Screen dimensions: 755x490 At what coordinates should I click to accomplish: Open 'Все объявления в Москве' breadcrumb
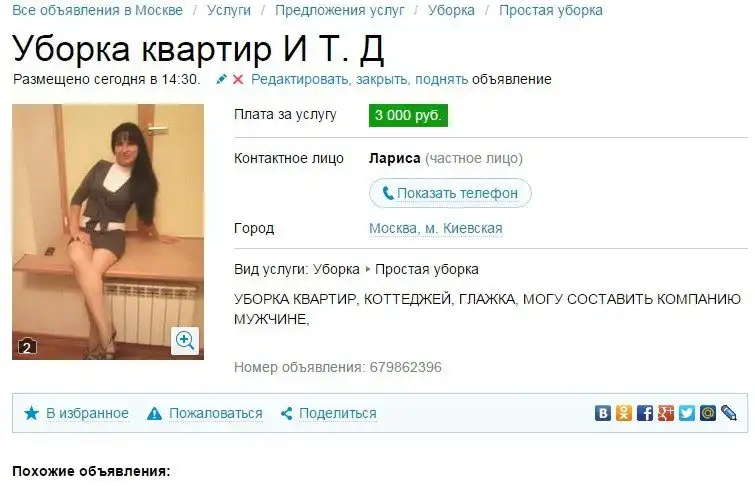tap(97, 10)
